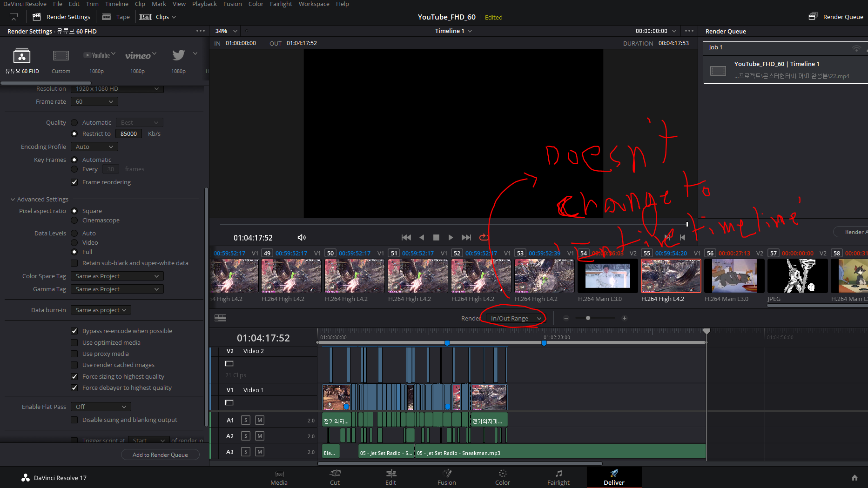
Task: Open the Playback menu
Action: coord(204,4)
